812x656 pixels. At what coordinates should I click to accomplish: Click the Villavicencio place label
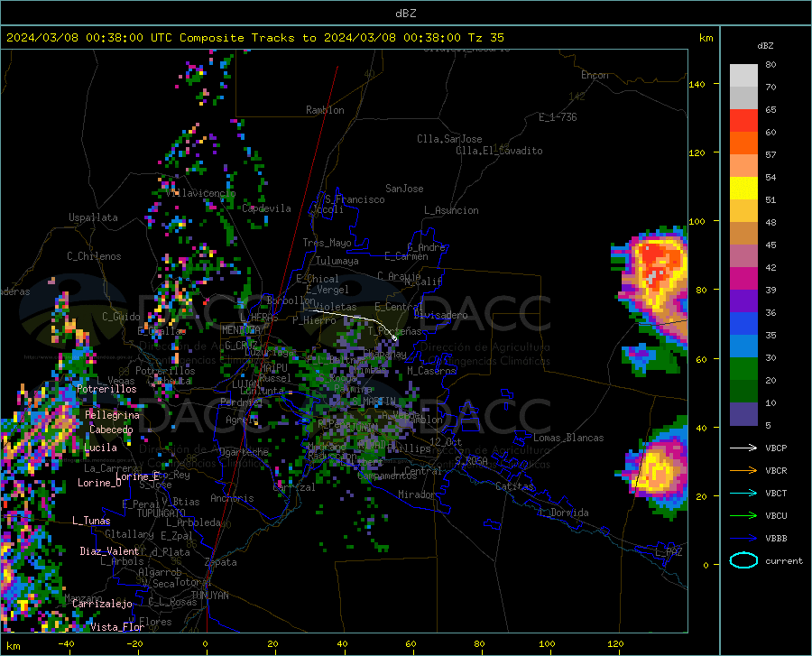point(201,193)
